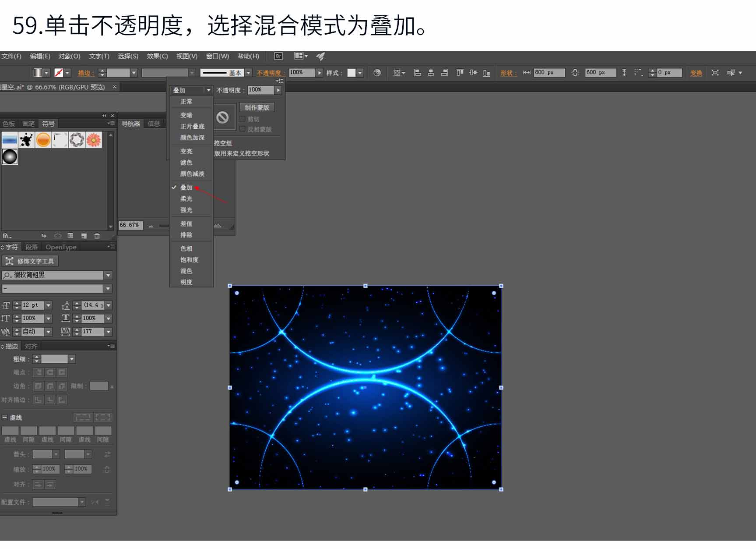This screenshot has width=756, height=549.
Task: Open the blending mode dropdown showing 叠加
Action: tap(191, 90)
